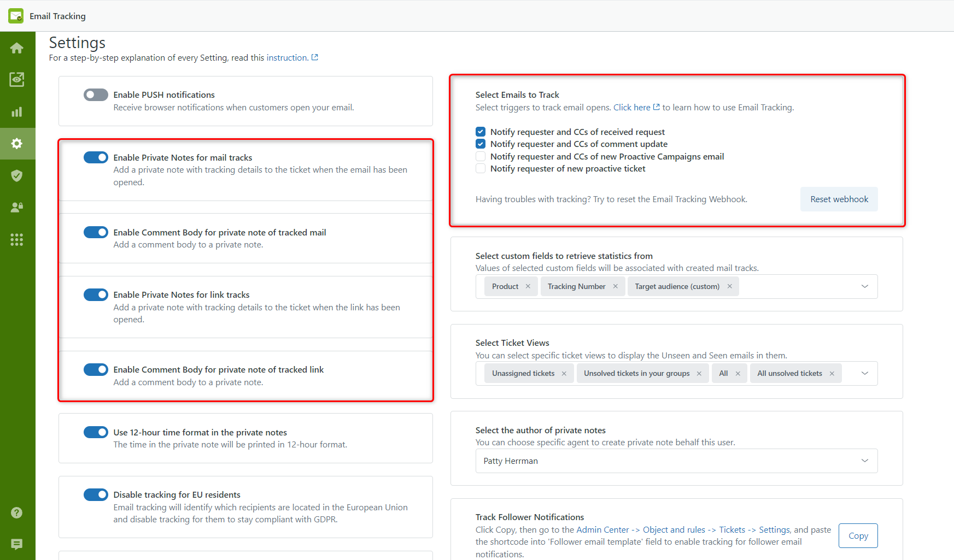Open the chat feedback icon at bottom

(x=17, y=544)
